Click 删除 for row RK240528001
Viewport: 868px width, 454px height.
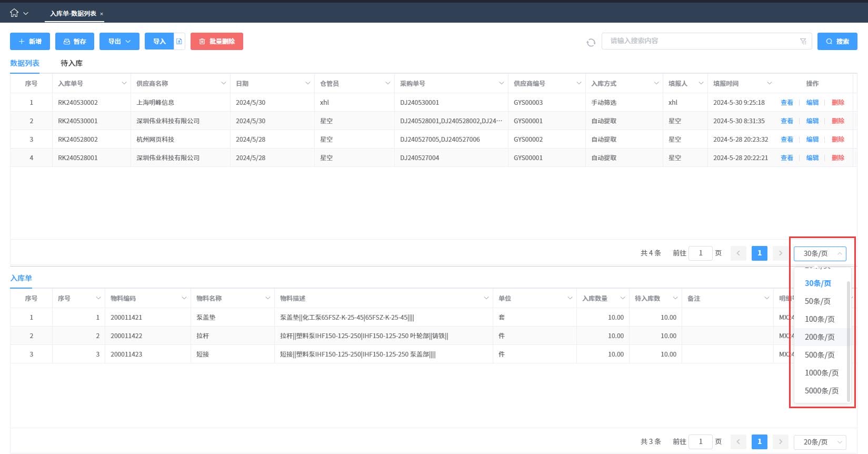click(x=838, y=158)
